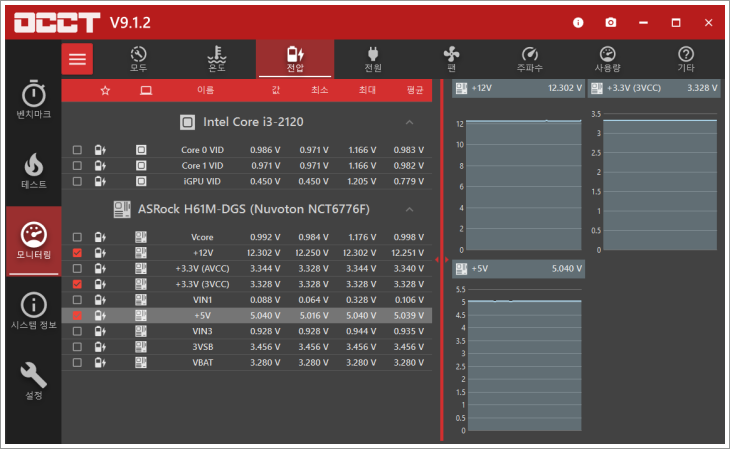Enable the VIN1 checkbox
Image resolution: width=730 pixels, height=449 pixels.
[77, 300]
